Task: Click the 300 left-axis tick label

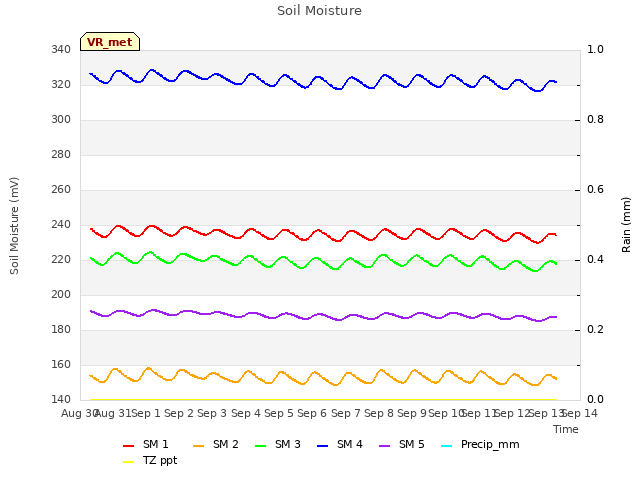Action: click(61, 120)
